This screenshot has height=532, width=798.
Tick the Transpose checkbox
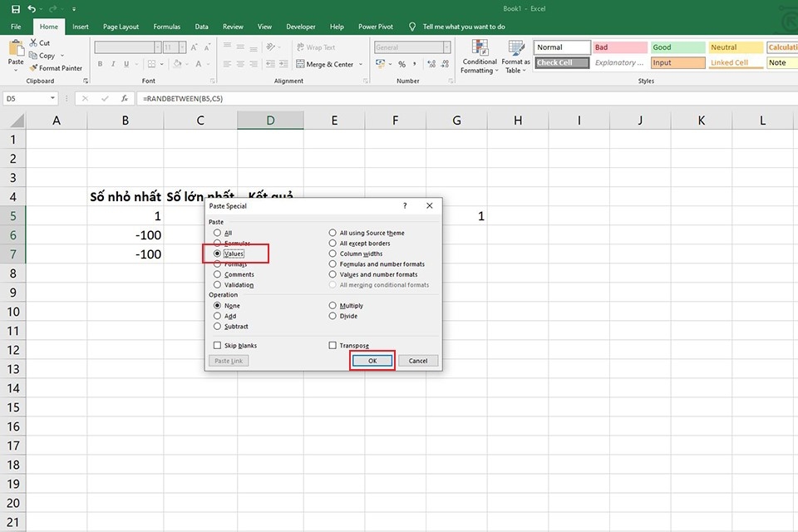coord(332,345)
